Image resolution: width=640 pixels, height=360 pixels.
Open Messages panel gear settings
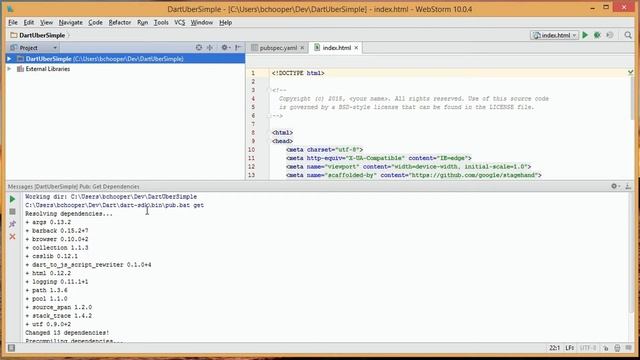pyautogui.click(x=615, y=186)
